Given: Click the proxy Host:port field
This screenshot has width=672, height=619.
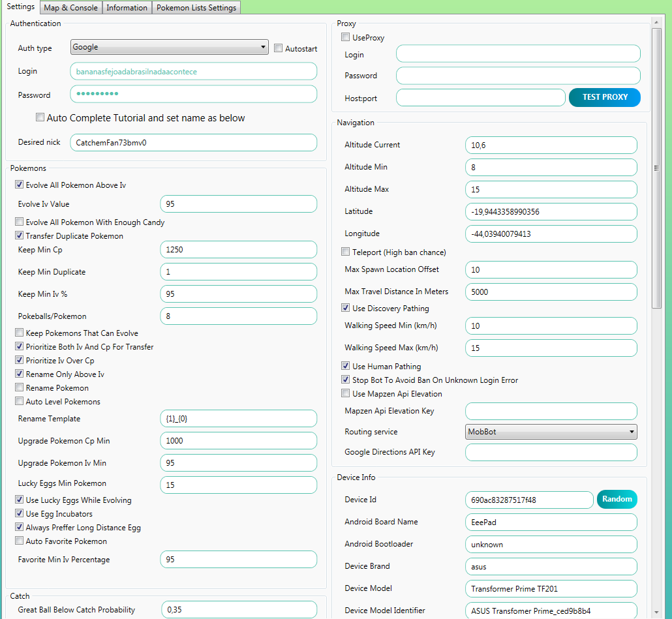Looking at the screenshot, I should click(480, 98).
